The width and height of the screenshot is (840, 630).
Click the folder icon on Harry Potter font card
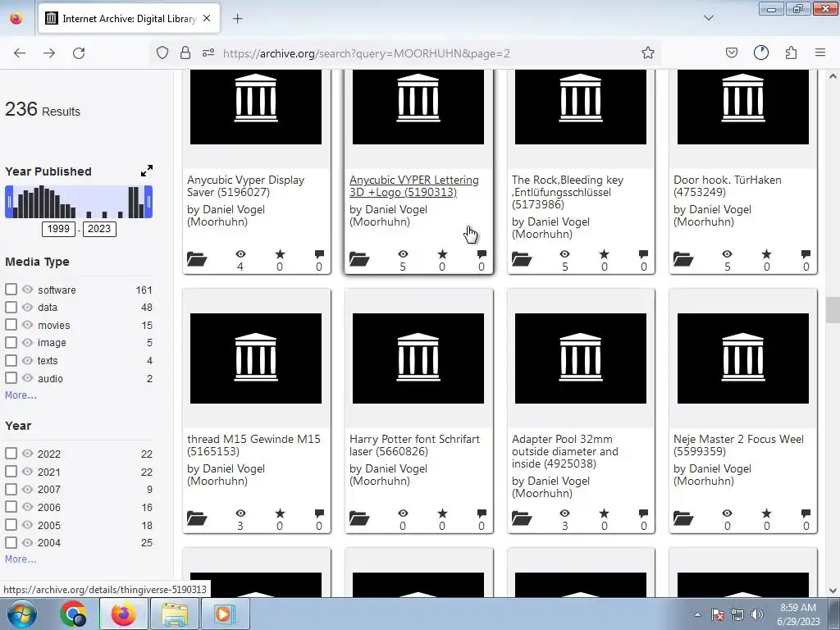tap(359, 518)
